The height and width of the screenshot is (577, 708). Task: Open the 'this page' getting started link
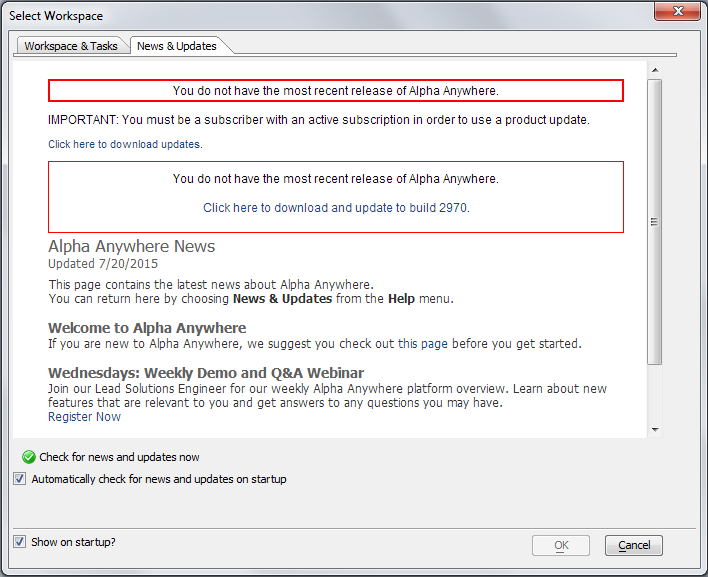(x=422, y=344)
